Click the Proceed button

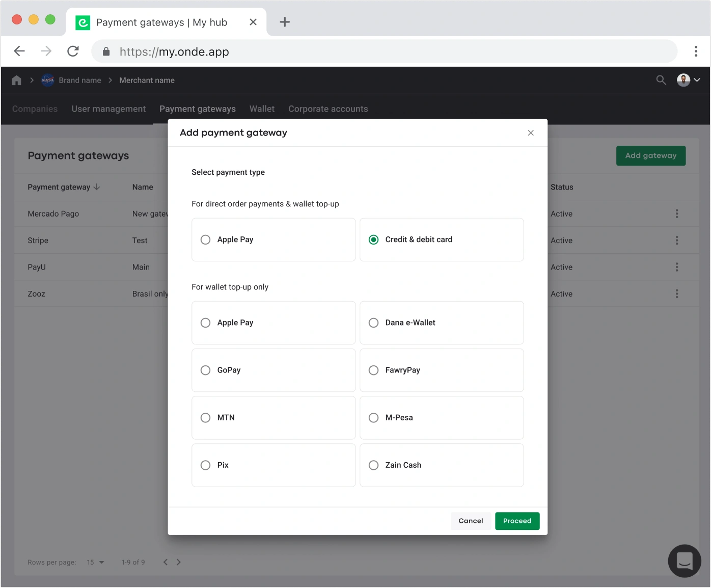(x=517, y=521)
